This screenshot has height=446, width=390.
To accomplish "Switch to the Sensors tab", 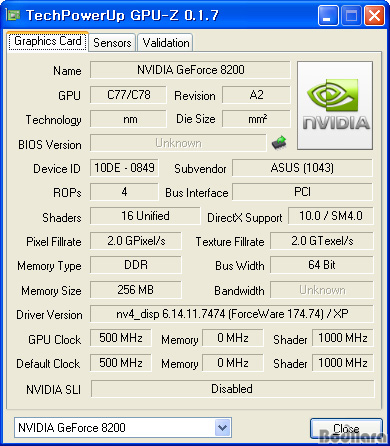I will (112, 43).
